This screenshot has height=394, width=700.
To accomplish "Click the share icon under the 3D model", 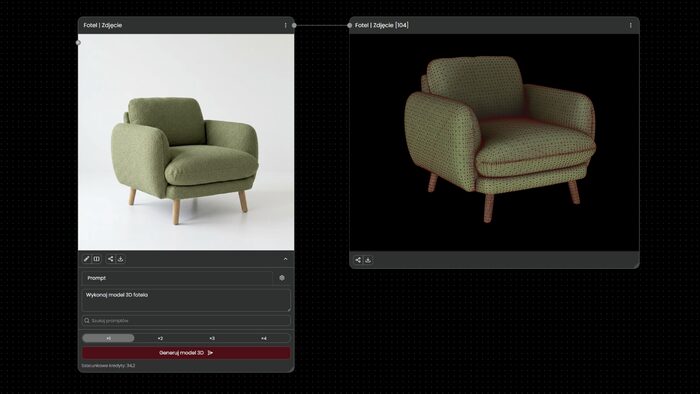I will [x=358, y=260].
